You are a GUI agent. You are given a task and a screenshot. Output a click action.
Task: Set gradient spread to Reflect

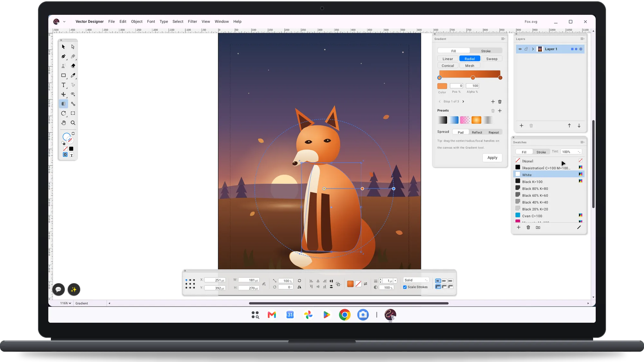[477, 132]
